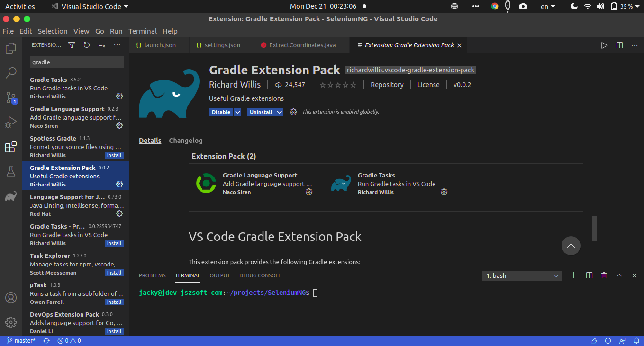
Task: Click the Richard Willis publisher link
Action: pyautogui.click(x=235, y=85)
